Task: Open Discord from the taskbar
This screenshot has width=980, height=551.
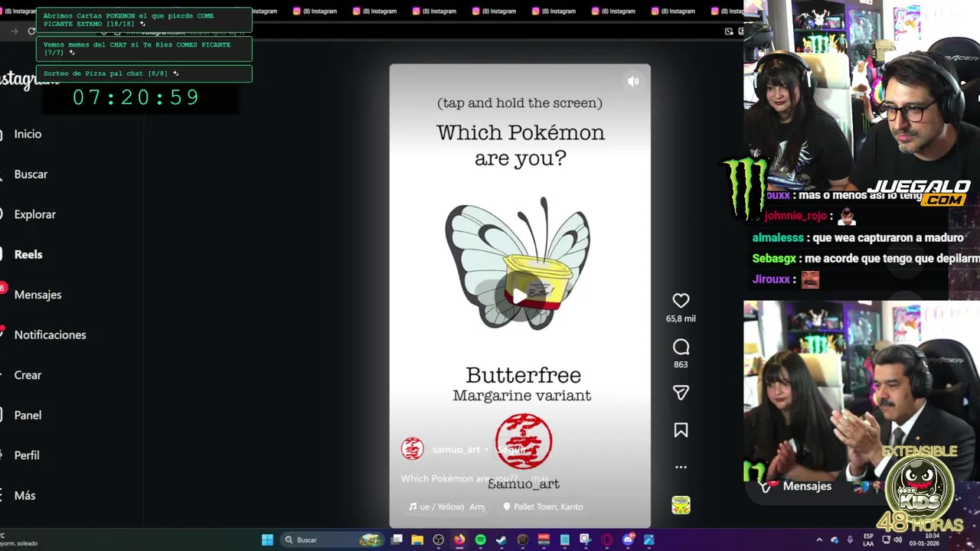Action: (629, 540)
